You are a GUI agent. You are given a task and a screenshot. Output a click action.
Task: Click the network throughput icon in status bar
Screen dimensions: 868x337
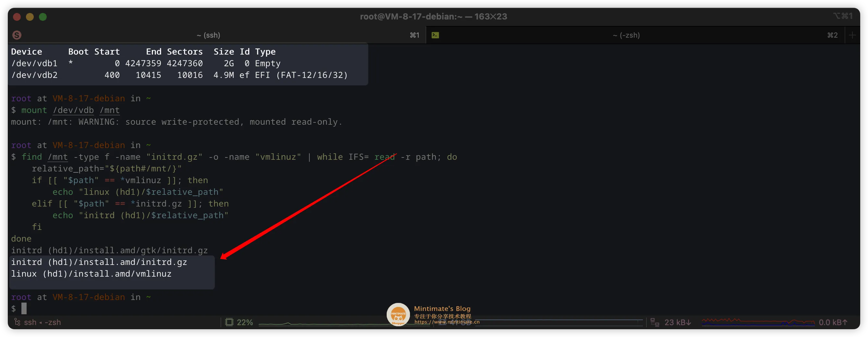pyautogui.click(x=654, y=322)
